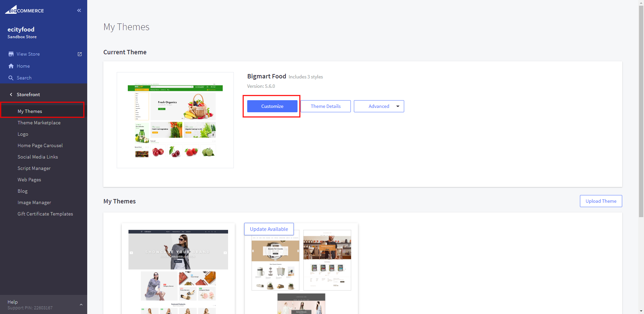This screenshot has height=314, width=644.
Task: Select Home Page Carousel menu item
Action: click(40, 145)
